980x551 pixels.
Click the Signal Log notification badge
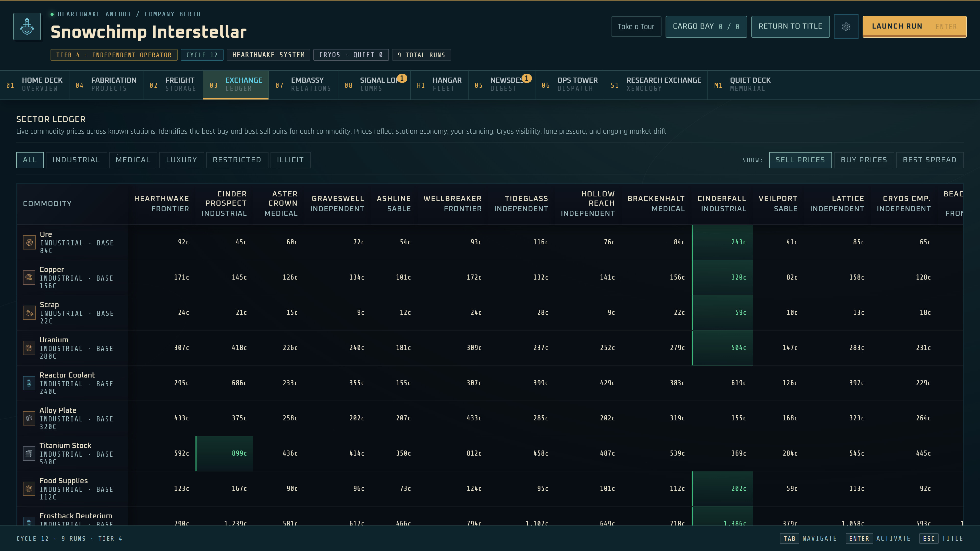click(x=402, y=78)
